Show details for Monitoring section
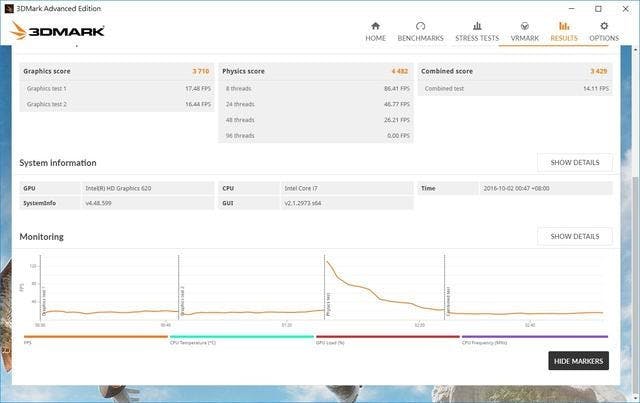 (x=575, y=236)
